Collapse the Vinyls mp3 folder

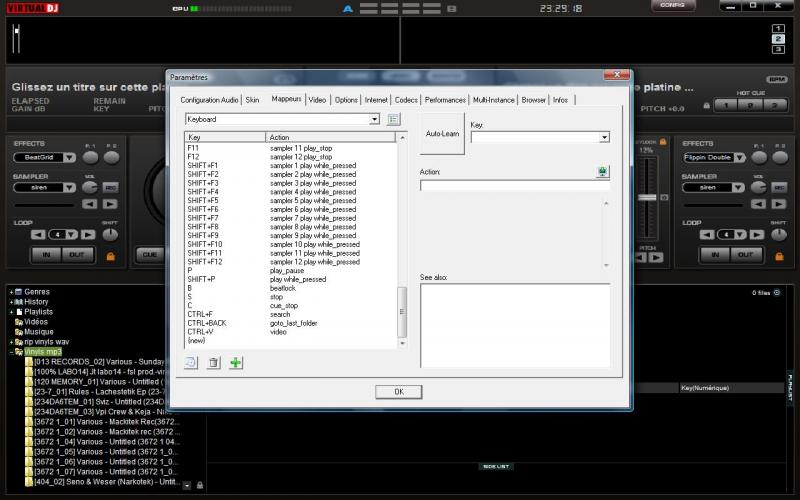click(x=11, y=352)
